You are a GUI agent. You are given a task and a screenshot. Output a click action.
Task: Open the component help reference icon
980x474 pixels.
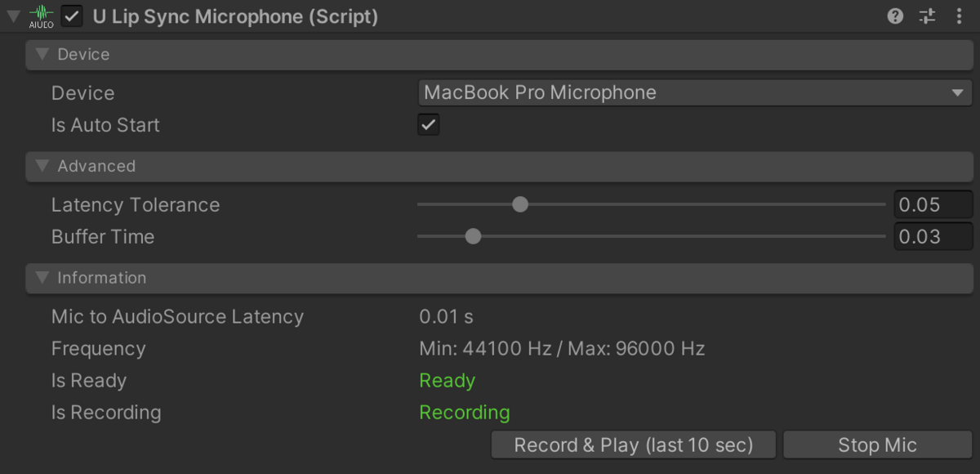pos(895,16)
